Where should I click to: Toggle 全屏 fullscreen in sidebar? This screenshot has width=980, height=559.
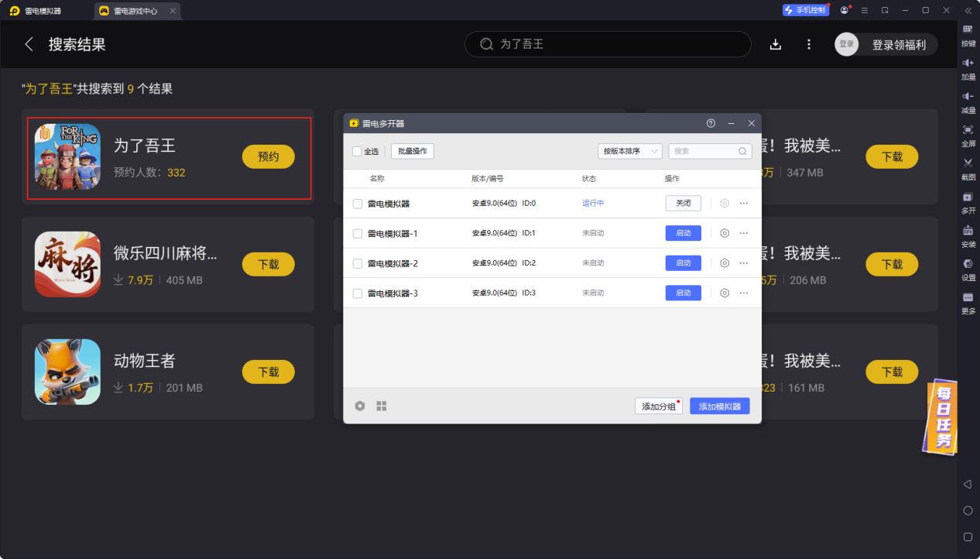(x=968, y=135)
